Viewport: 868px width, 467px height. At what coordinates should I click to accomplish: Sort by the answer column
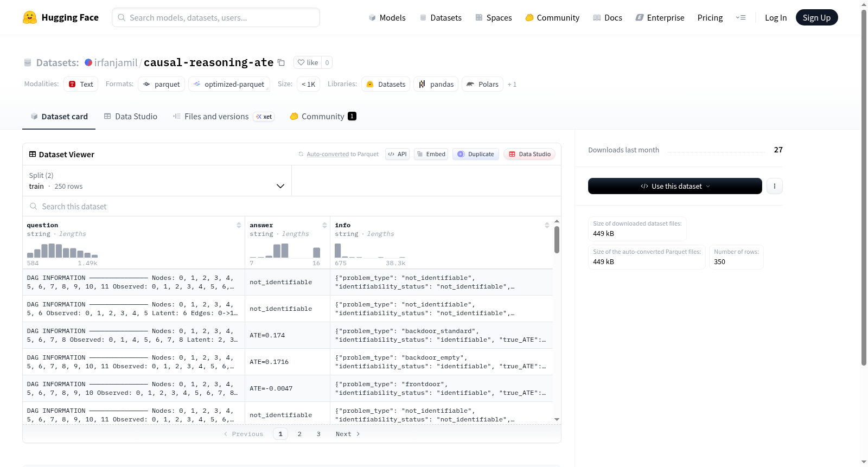click(324, 225)
